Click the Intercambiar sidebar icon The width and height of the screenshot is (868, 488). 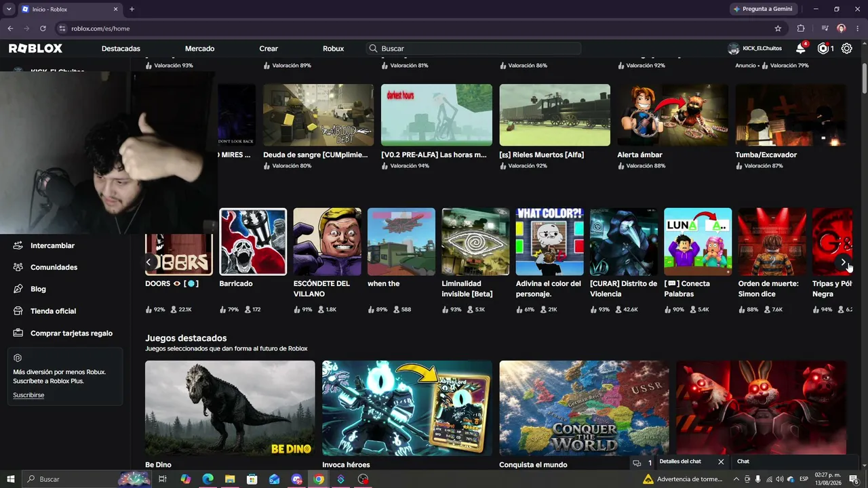pyautogui.click(x=18, y=245)
